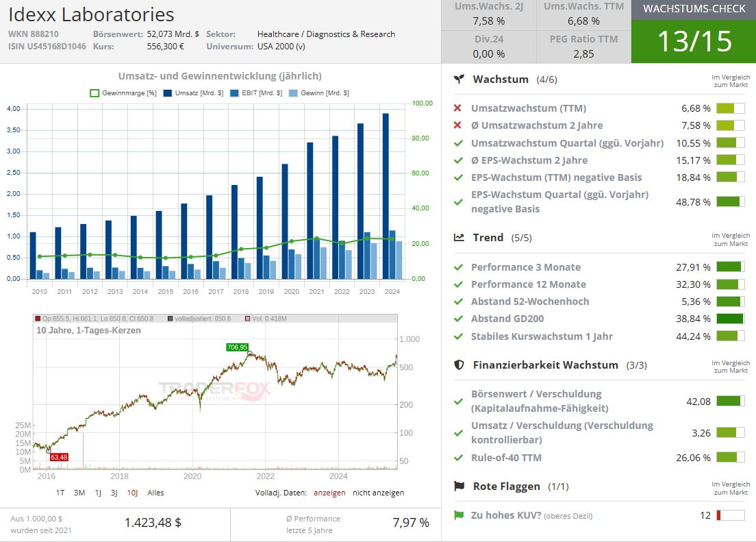Viewport: 756px width, 542px height.
Task: Click the Rule-of-40 TTM metric label
Action: point(506,458)
